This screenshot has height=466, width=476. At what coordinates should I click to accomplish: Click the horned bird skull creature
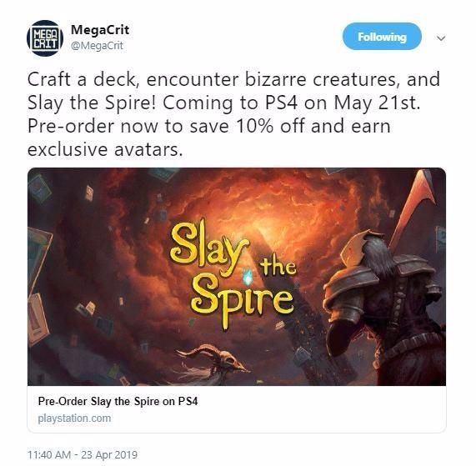point(216,361)
